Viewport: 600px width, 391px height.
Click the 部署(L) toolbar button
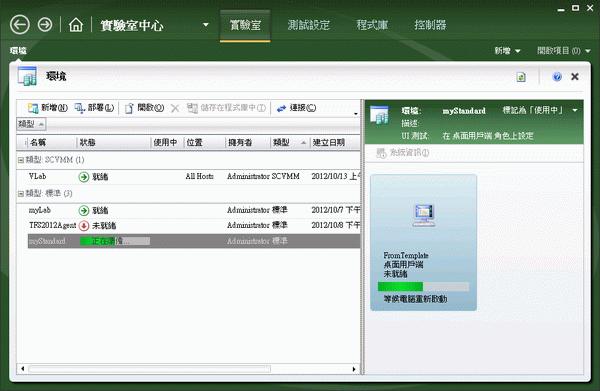pyautogui.click(x=94, y=108)
